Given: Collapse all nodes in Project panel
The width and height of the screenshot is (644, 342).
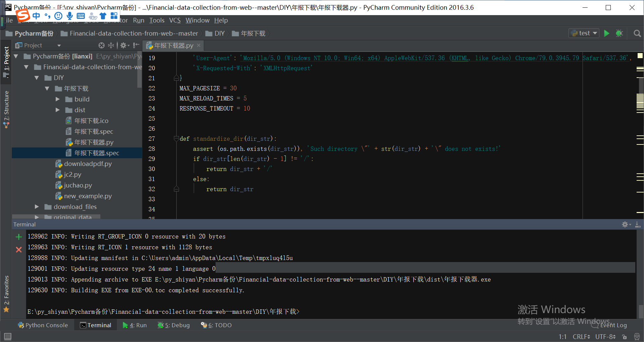Looking at the screenshot, I should pyautogui.click(x=111, y=45).
